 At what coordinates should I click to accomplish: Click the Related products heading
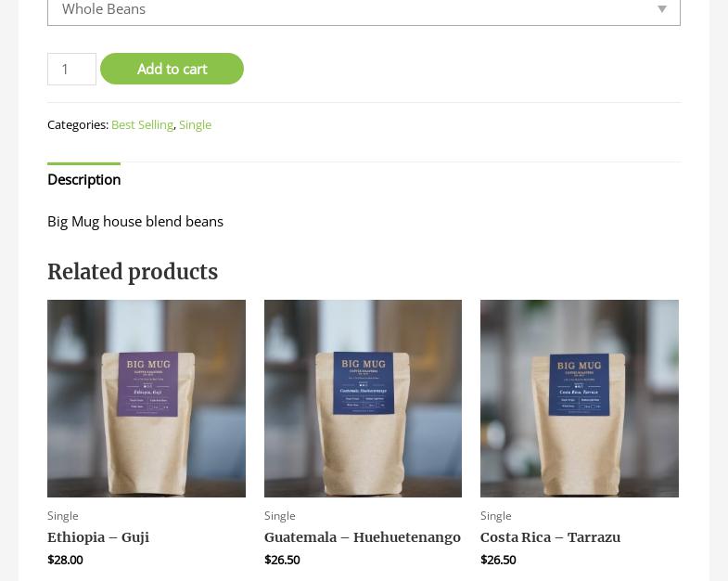click(133, 272)
